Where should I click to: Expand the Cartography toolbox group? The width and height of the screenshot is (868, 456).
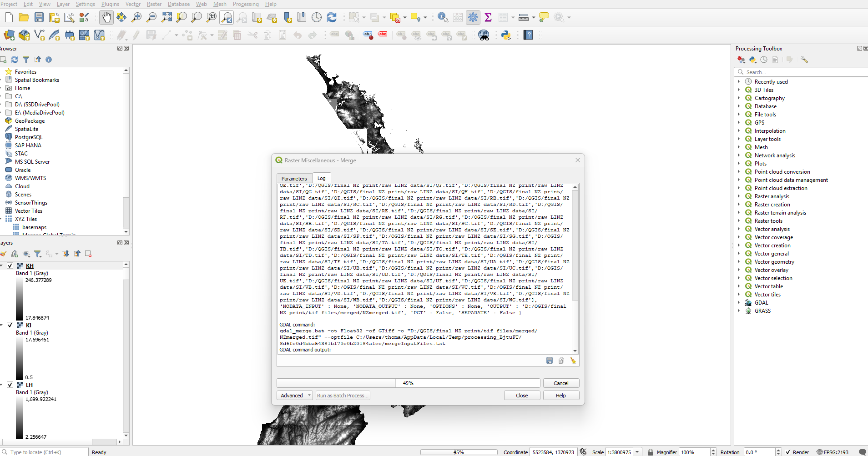click(739, 98)
